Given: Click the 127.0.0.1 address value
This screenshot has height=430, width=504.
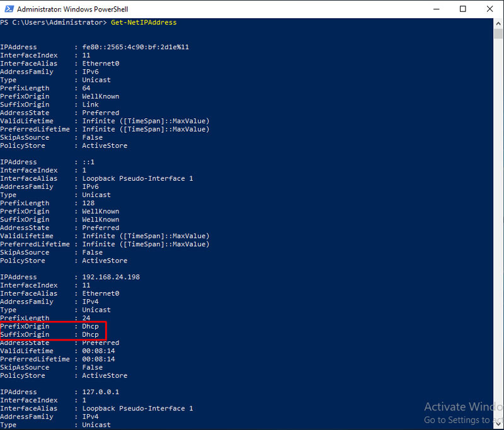Looking at the screenshot, I should coord(101,392).
